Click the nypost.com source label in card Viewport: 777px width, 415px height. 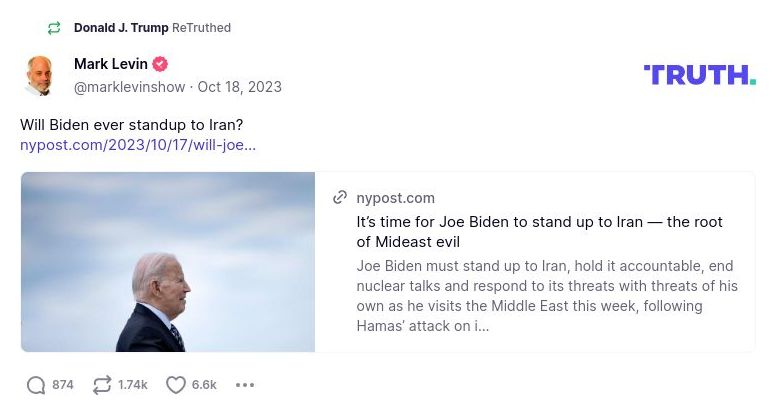click(x=396, y=198)
